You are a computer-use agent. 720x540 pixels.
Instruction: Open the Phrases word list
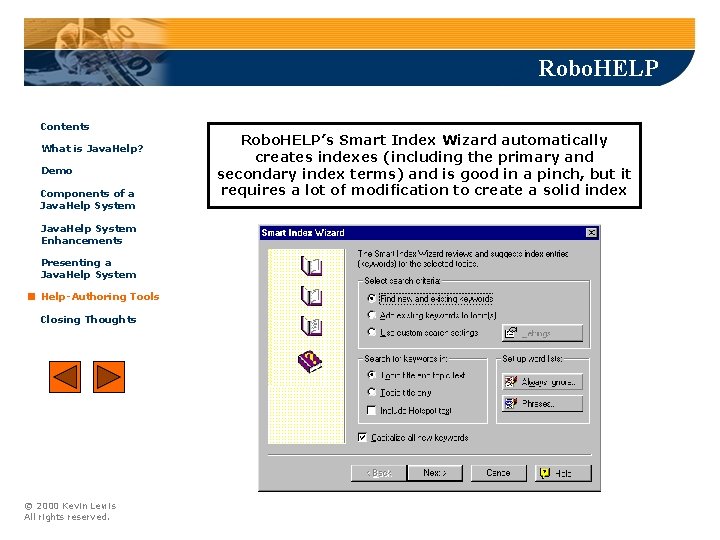(x=542, y=404)
